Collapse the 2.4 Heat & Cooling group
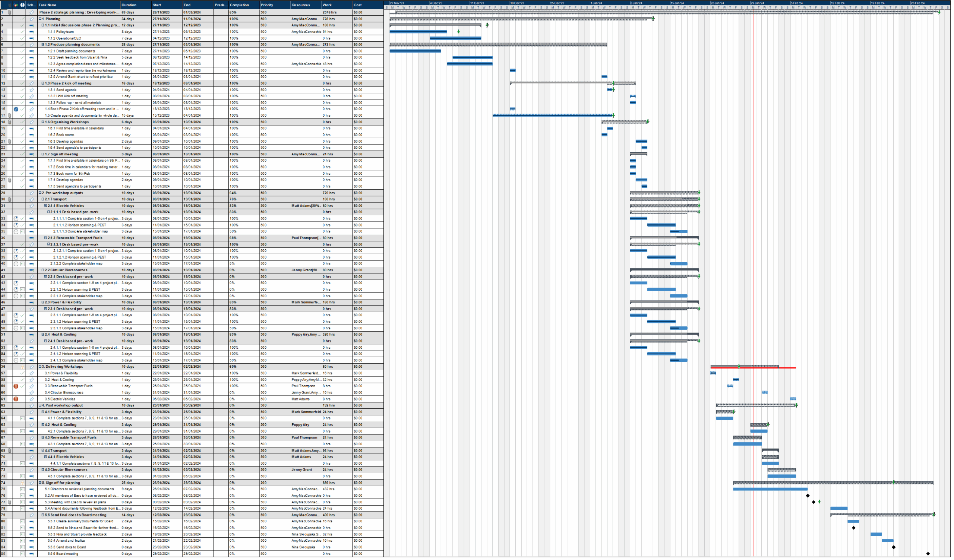The height and width of the screenshot is (560, 954). (x=42, y=335)
